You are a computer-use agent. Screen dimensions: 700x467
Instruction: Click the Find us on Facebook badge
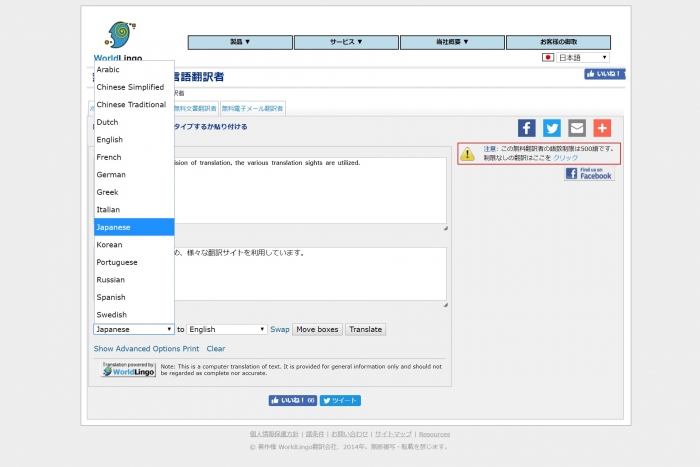[589, 174]
